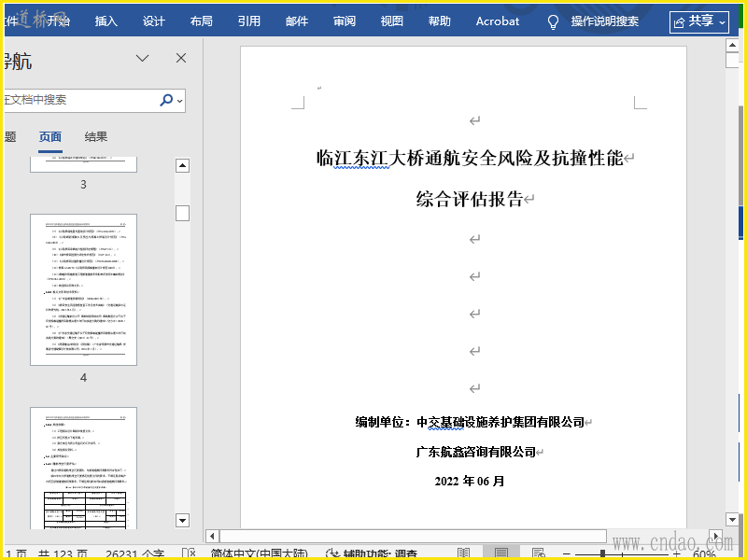747x560 pixels.
Task: Click language 简体中文(中国大陆) in status bar
Action: pyautogui.click(x=260, y=554)
